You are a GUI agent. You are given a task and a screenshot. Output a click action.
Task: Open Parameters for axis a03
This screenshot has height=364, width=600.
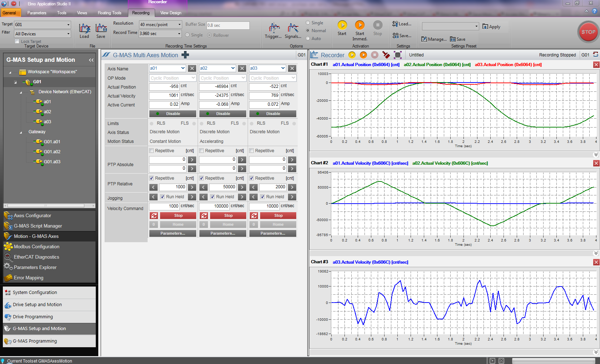click(x=273, y=233)
